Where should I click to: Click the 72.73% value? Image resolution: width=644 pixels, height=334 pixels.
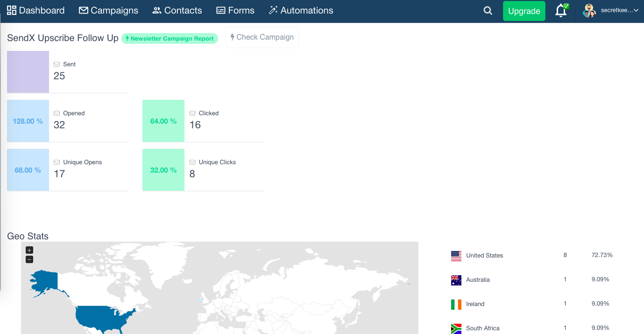602,255
